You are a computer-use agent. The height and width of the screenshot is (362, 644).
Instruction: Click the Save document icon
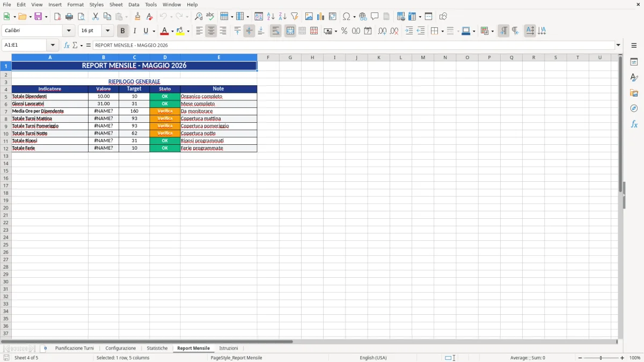(x=38, y=17)
